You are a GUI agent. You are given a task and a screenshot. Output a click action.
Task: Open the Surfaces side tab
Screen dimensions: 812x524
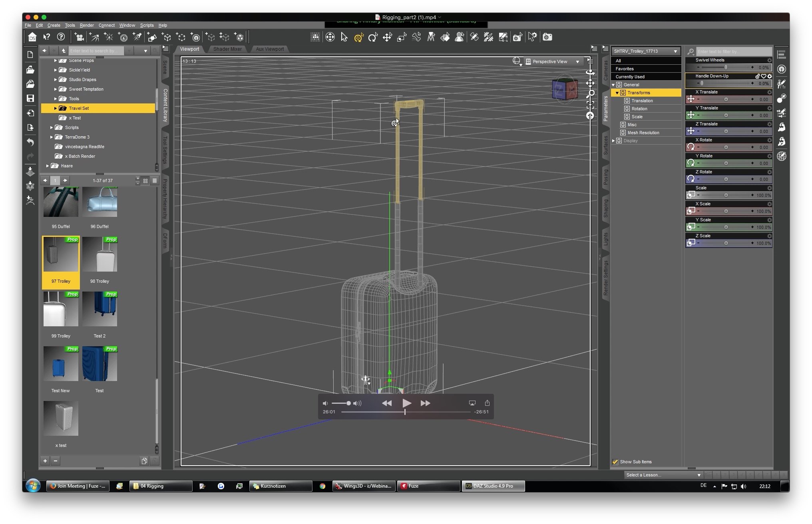[605, 145]
